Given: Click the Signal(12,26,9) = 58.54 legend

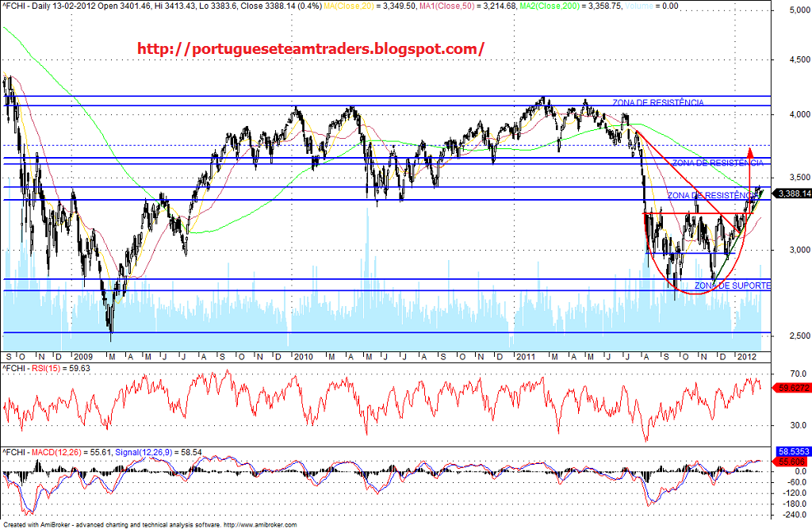Looking at the screenshot, I should [159, 452].
